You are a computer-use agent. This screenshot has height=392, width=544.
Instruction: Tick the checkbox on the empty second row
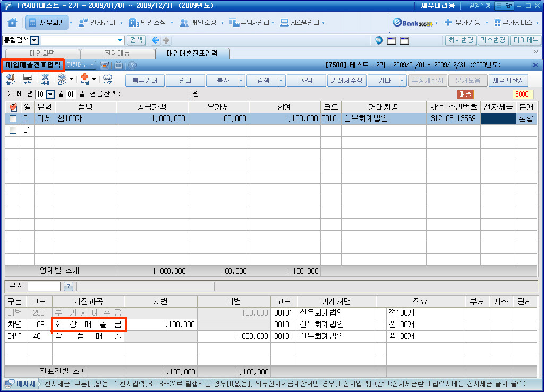[13, 130]
